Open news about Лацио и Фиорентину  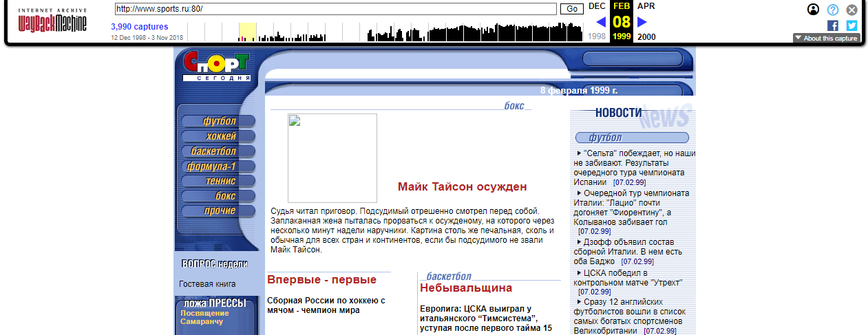(631, 213)
